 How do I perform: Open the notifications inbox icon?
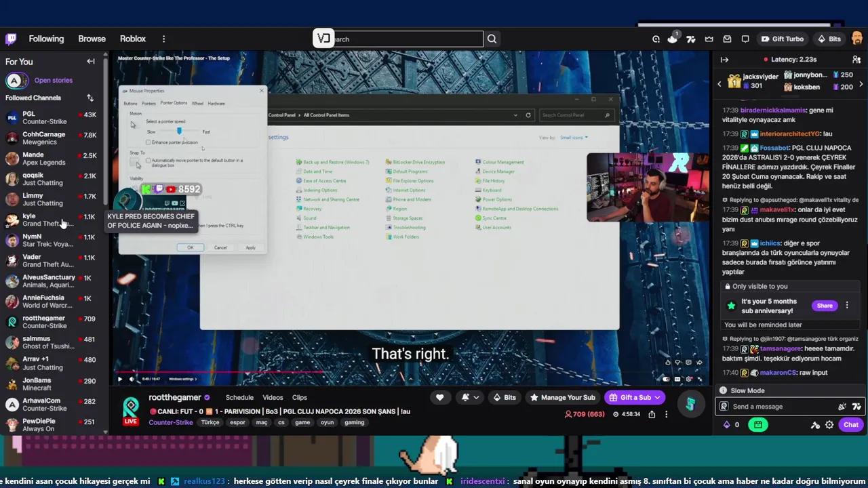pos(727,39)
